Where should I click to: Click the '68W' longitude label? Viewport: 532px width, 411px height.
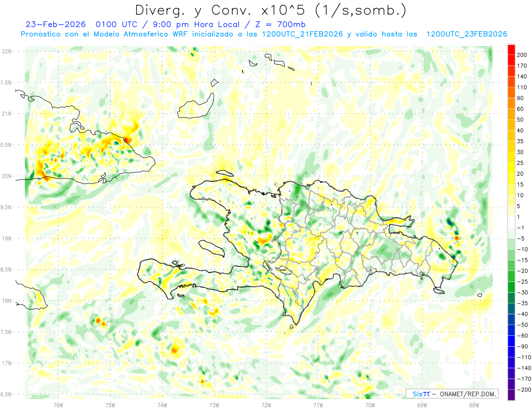coord(473,405)
